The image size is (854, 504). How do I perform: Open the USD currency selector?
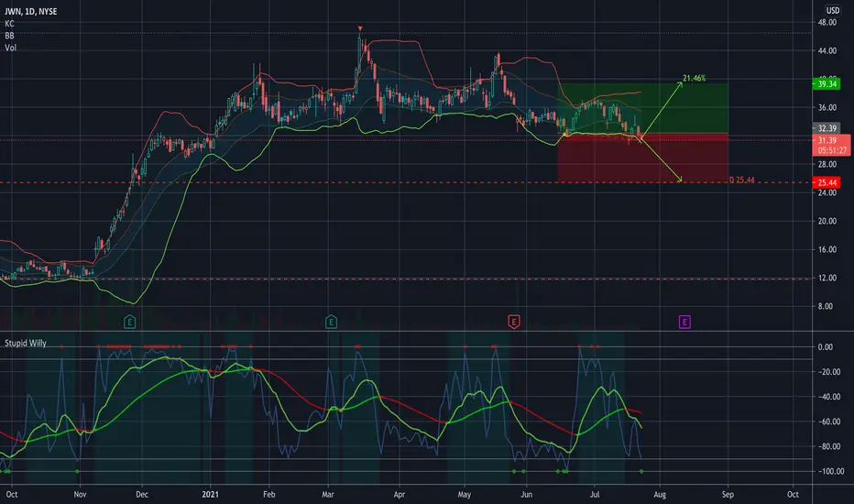833,10
